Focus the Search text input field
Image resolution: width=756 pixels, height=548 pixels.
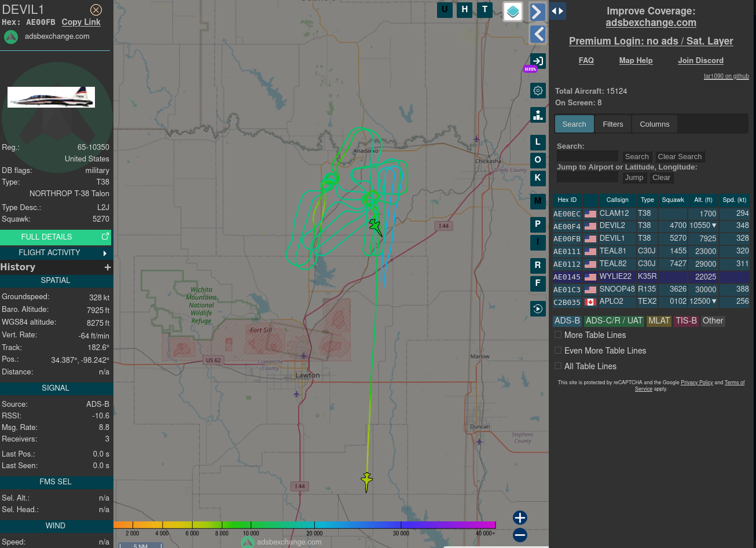pyautogui.click(x=588, y=156)
